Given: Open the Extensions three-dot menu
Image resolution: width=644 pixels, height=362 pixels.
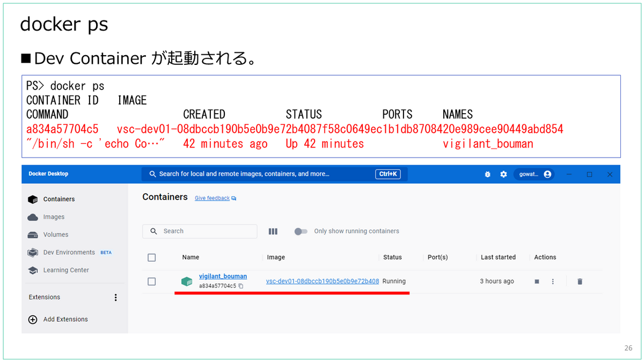Looking at the screenshot, I should point(115,297).
